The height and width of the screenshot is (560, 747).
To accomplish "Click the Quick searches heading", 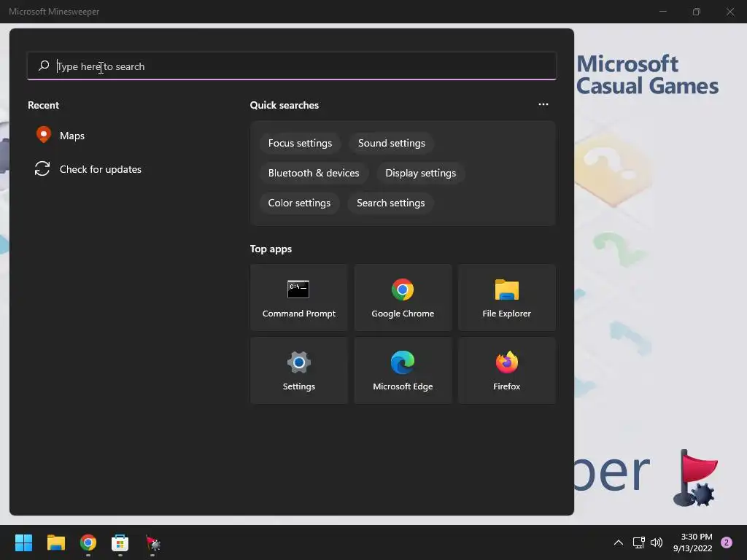I will tap(285, 105).
